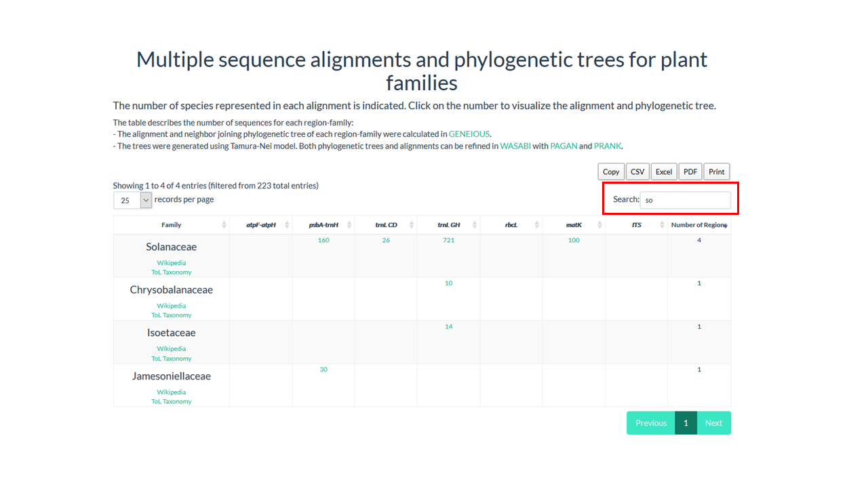
Task: Click Solanaceae number of regions value 4
Action: [699, 240]
